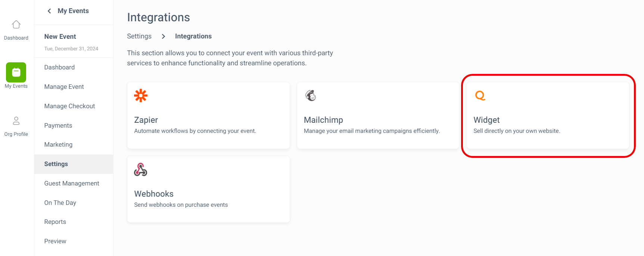Click the Dashboard home icon

point(16,25)
